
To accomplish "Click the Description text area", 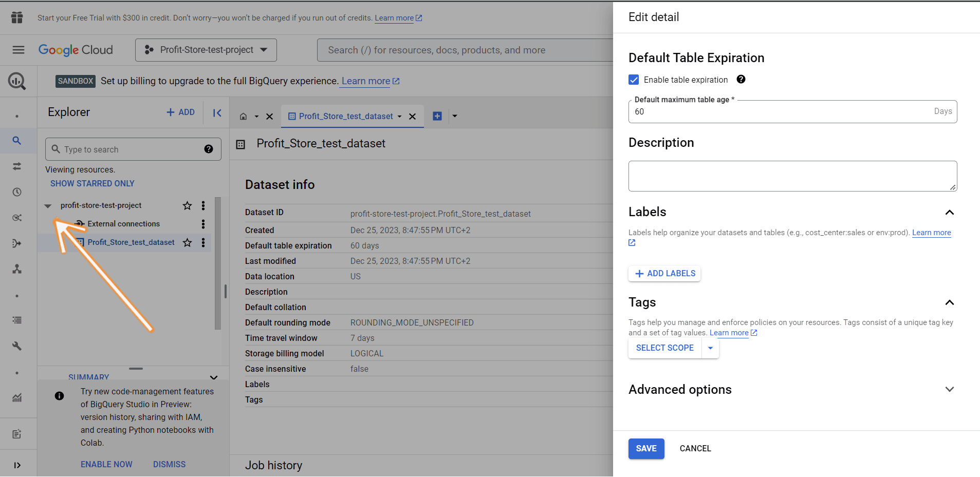I will (792, 176).
